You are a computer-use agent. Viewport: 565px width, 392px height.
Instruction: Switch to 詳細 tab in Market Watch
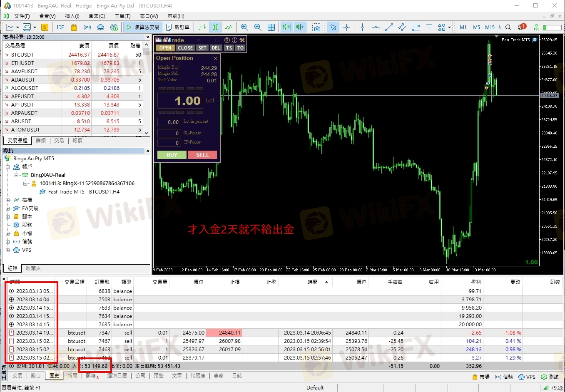(x=41, y=141)
